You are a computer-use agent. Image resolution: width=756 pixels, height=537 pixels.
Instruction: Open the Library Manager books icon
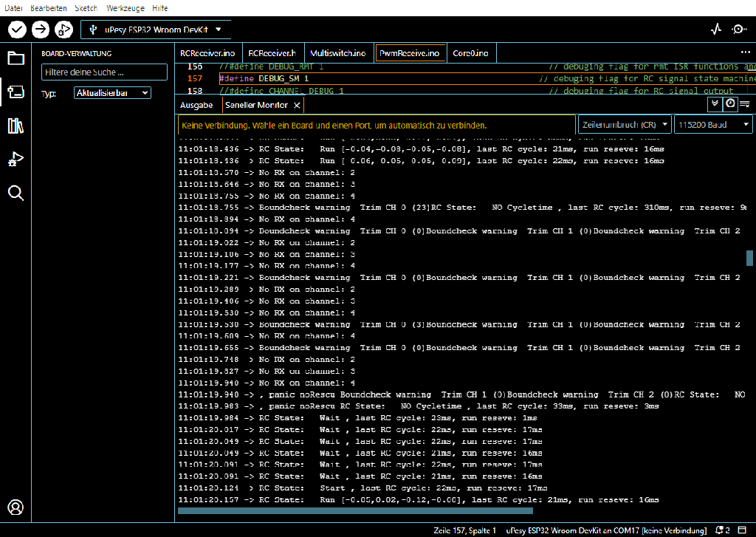tap(16, 126)
